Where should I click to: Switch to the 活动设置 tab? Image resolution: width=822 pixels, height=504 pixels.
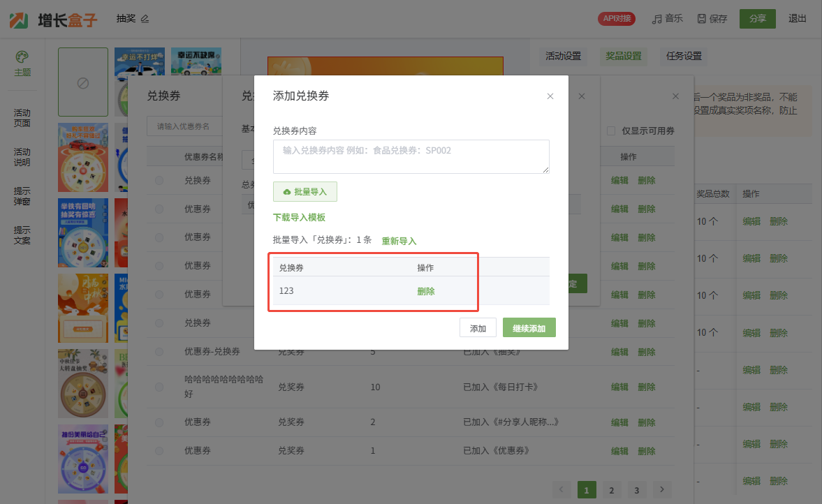click(x=563, y=56)
